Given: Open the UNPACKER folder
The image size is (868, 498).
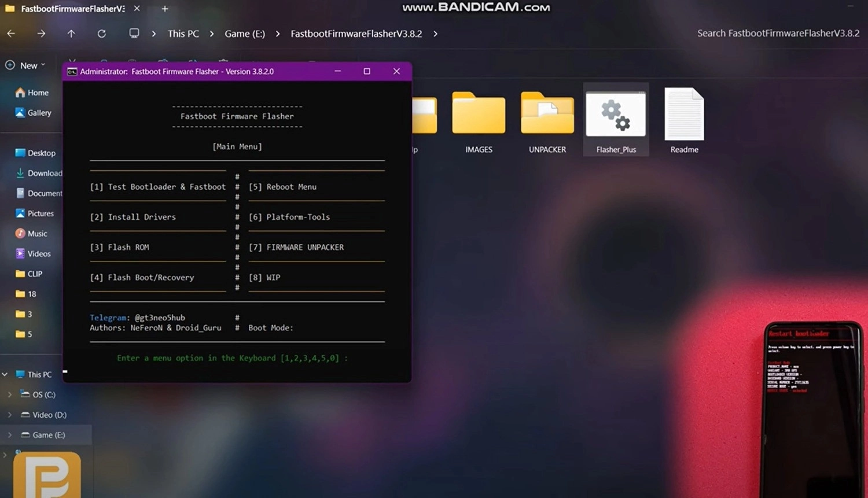Looking at the screenshot, I should point(547,122).
